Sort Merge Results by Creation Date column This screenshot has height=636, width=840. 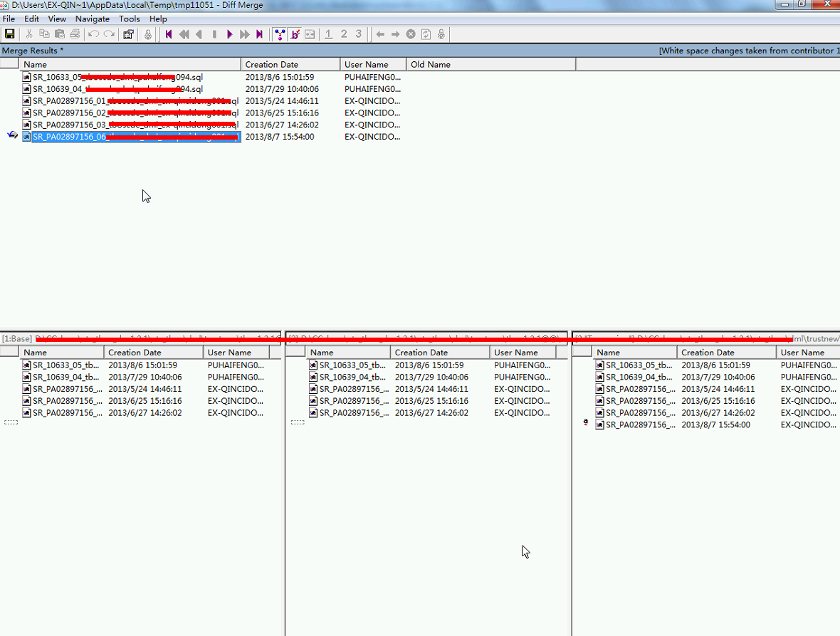(x=290, y=64)
